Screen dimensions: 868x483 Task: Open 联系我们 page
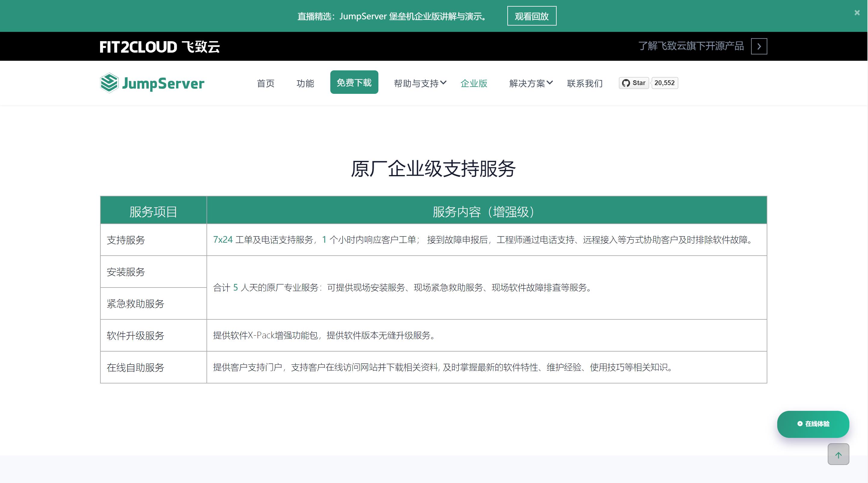585,83
